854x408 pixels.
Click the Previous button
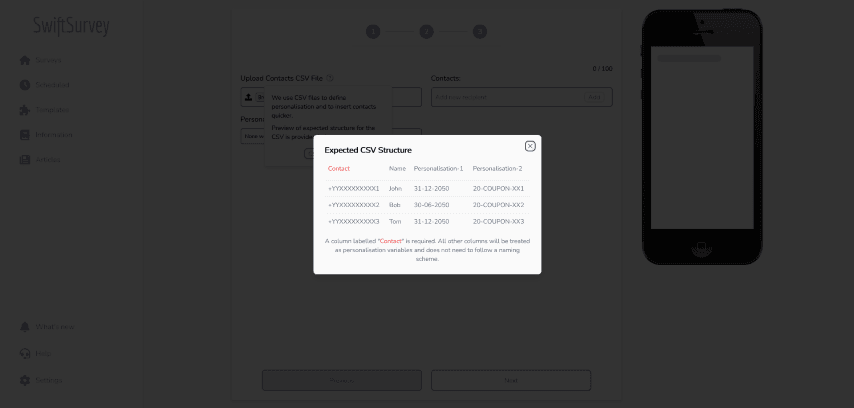341,380
